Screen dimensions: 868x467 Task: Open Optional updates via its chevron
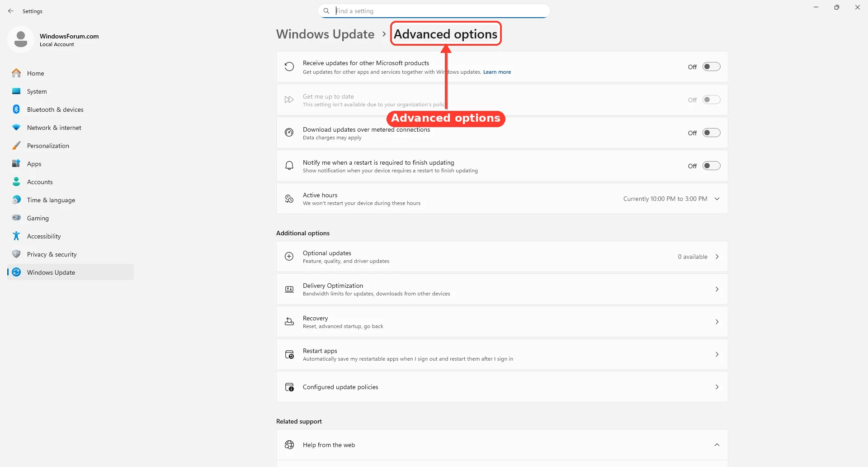point(717,257)
